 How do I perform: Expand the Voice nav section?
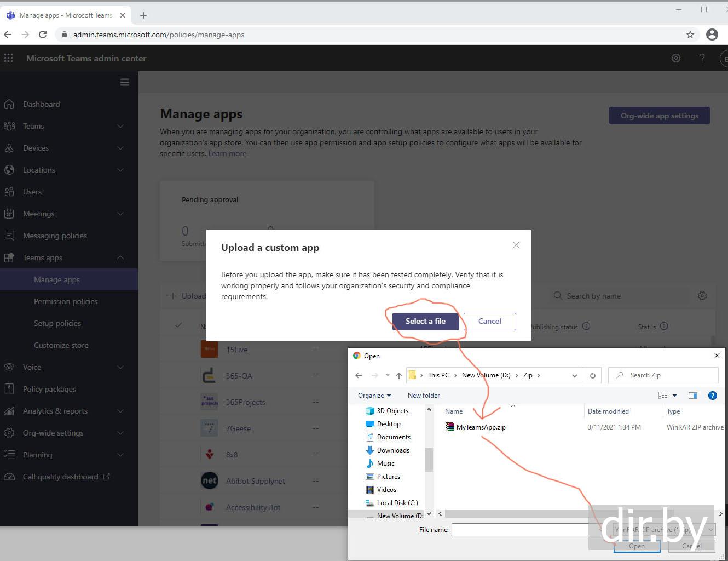click(120, 367)
